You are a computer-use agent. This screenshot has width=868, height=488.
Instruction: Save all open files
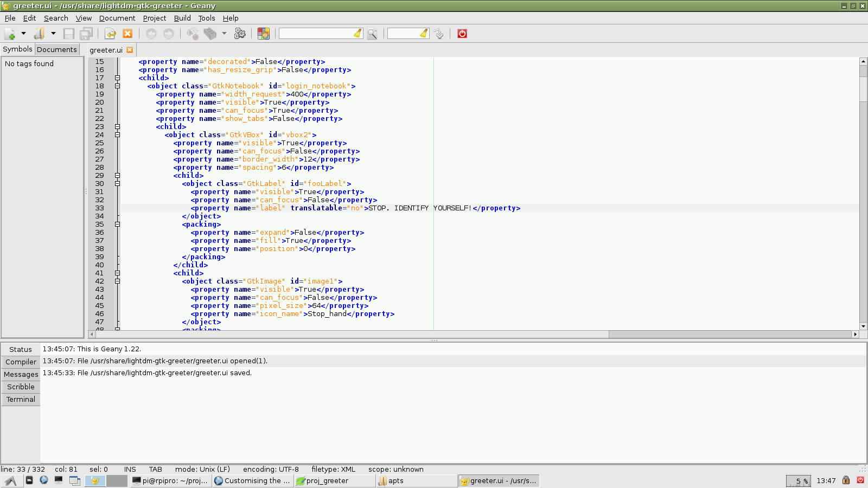(86, 34)
